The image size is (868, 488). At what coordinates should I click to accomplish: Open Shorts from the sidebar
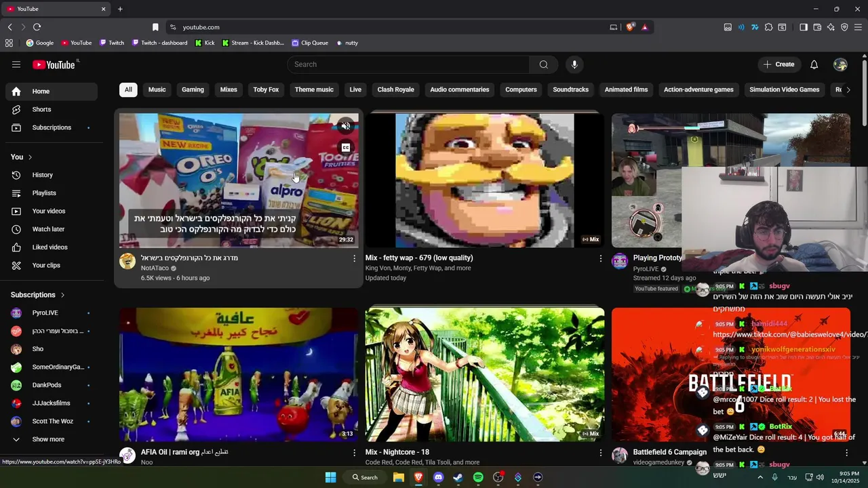52,109
